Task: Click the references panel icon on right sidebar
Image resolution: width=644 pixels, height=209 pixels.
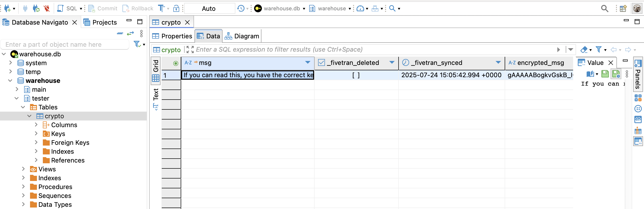Action: [638, 131]
